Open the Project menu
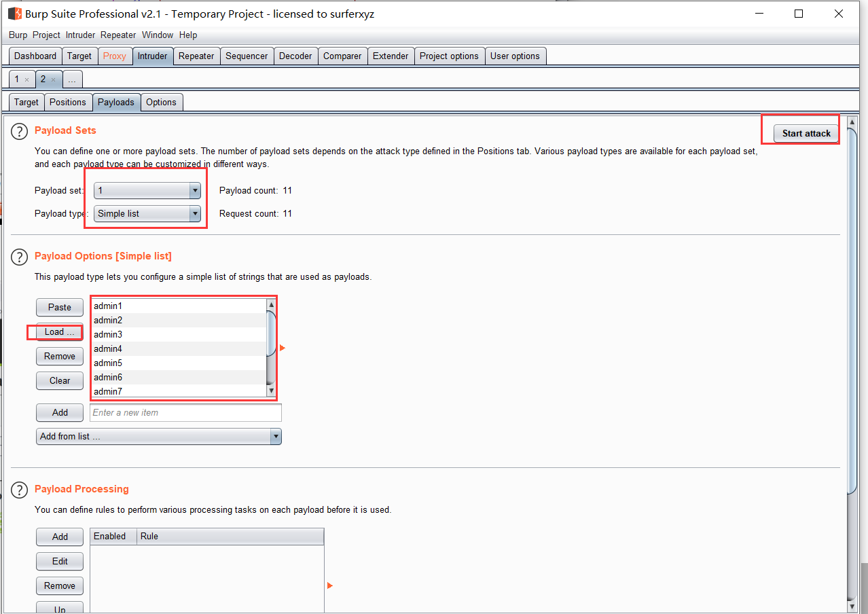This screenshot has height=614, width=868. pyautogui.click(x=46, y=35)
